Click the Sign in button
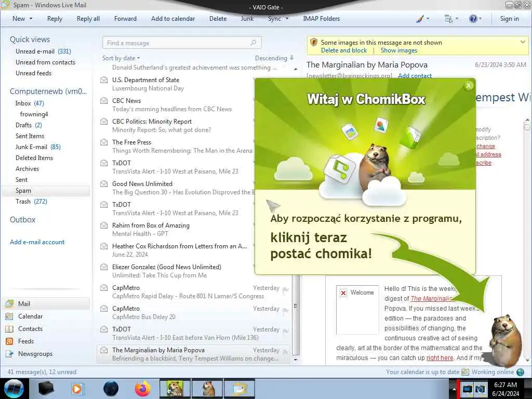 [509, 19]
